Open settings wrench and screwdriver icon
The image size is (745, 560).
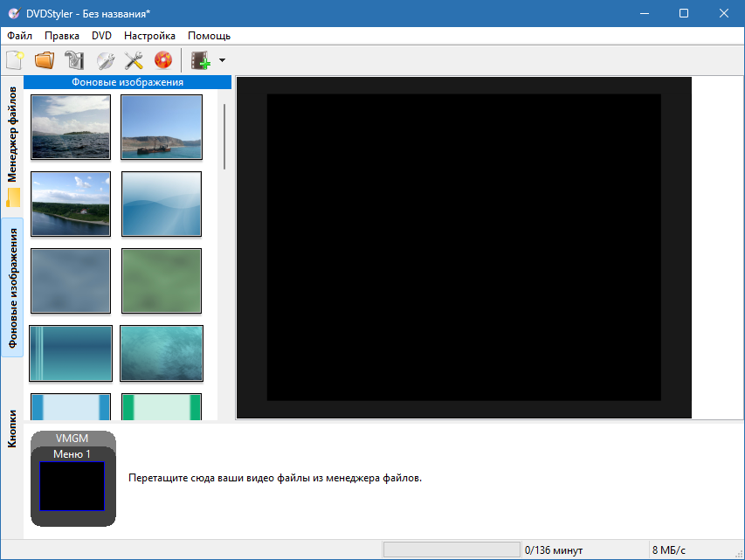(x=134, y=60)
